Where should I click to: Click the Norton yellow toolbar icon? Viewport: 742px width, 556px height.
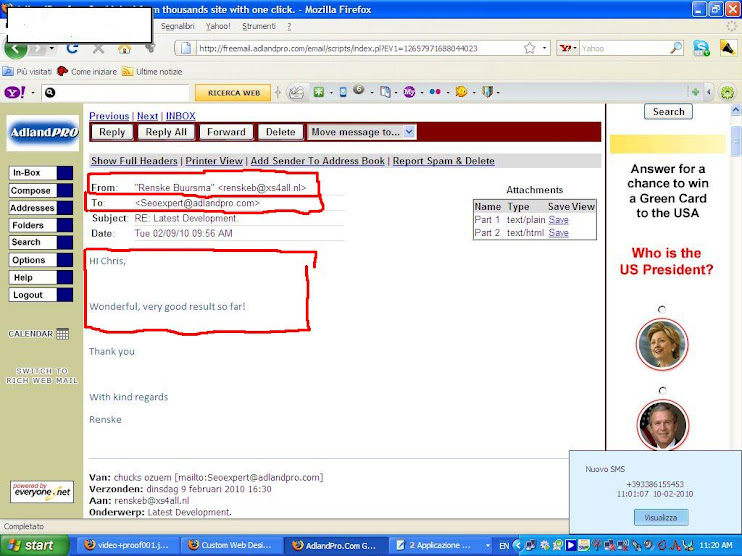click(x=728, y=48)
